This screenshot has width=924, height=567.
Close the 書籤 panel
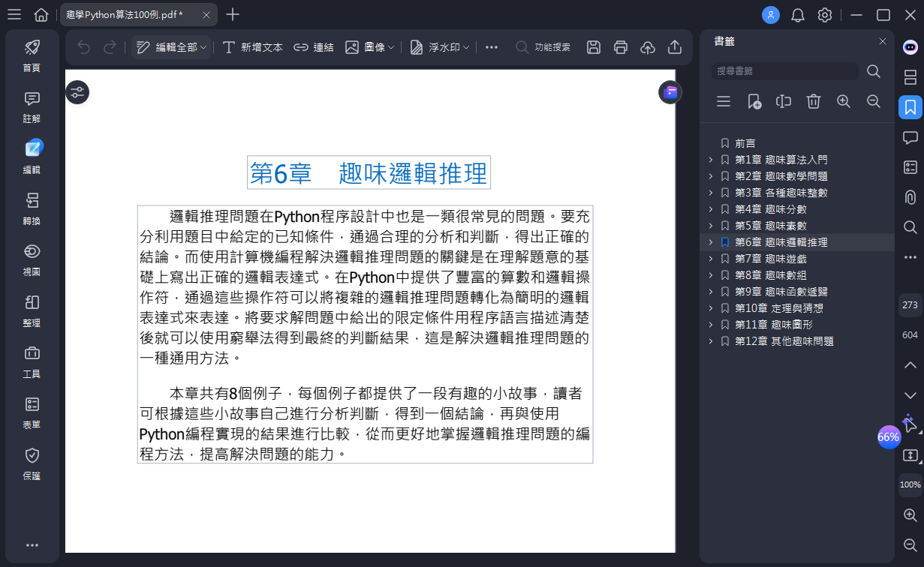883,42
